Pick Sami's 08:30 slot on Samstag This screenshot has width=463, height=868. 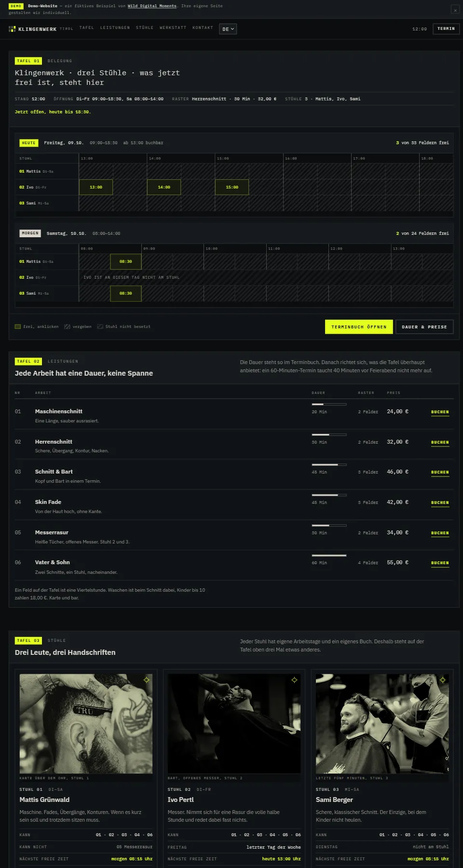pos(126,294)
